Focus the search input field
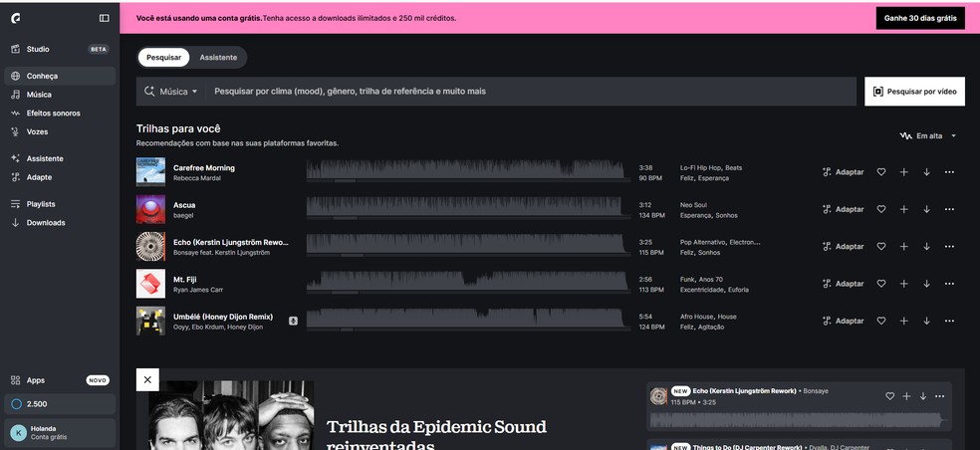Viewport: 980px width, 450px height. (x=531, y=92)
